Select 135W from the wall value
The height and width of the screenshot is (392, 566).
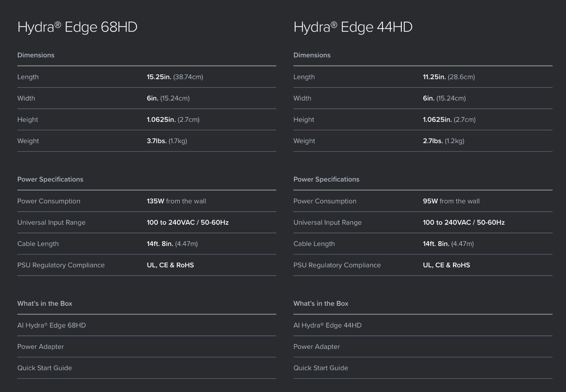pos(177,201)
